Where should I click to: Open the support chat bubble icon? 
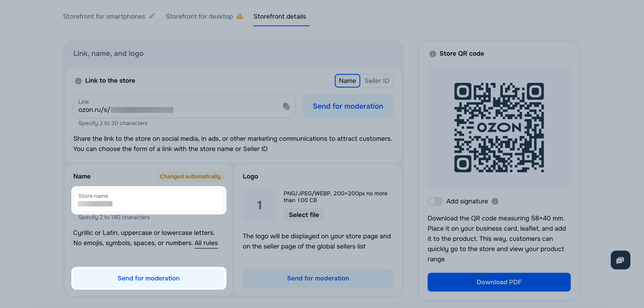(620, 260)
